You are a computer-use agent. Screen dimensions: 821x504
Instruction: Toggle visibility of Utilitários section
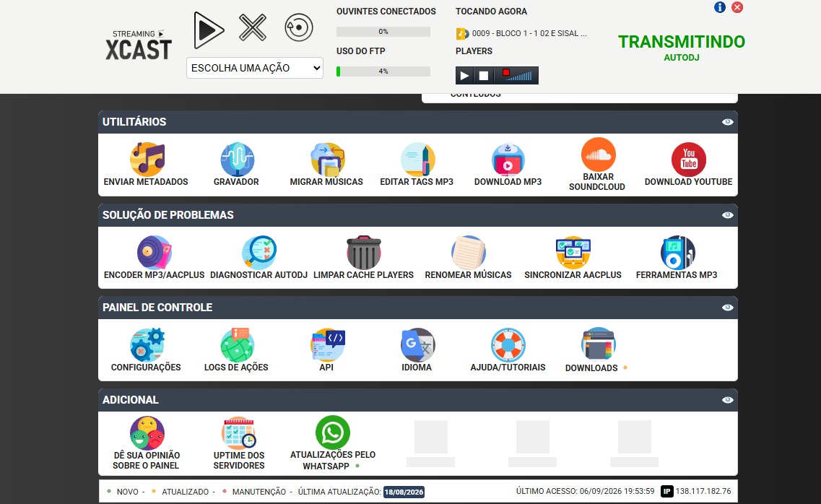(728, 122)
